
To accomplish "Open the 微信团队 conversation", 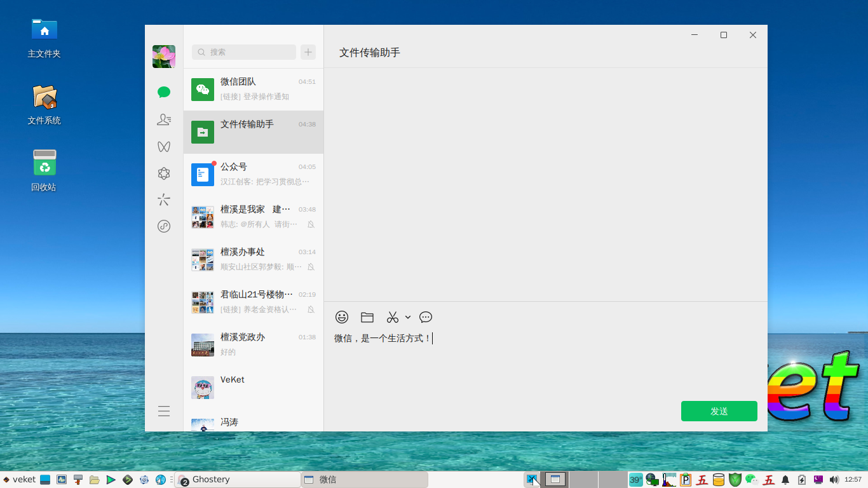I will [x=254, y=90].
